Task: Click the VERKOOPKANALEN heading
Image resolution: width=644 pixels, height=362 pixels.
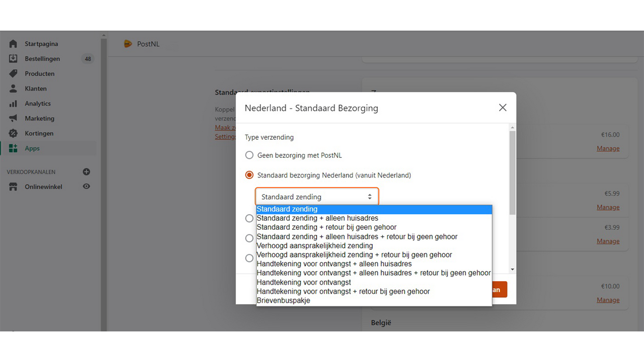Action: point(31,172)
